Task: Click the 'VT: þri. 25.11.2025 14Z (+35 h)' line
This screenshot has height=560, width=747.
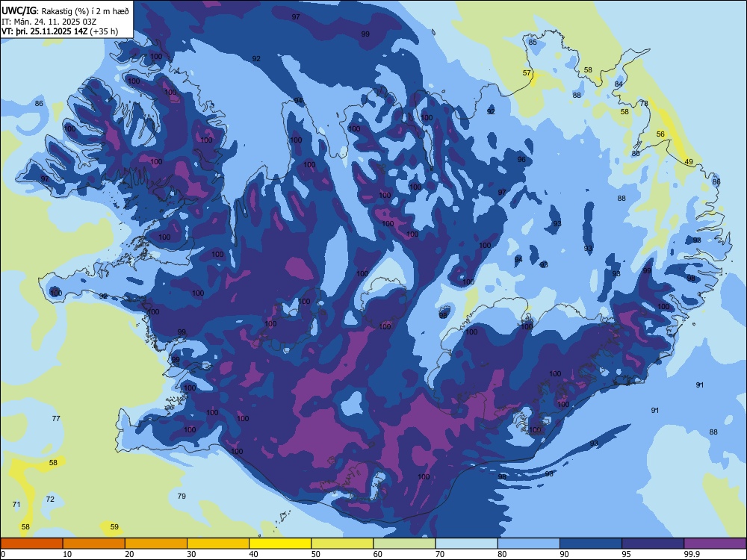Action: point(60,31)
